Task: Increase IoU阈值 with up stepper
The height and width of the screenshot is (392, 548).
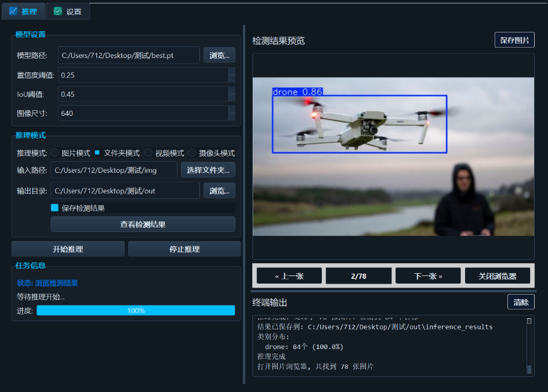Action: point(232,90)
